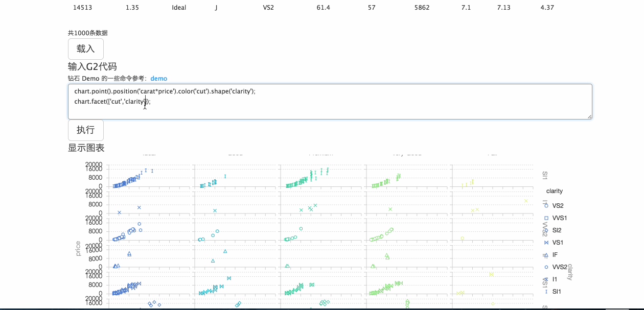Click the 显示图表 heading
Image resolution: width=644 pixels, height=310 pixels.
point(86,148)
